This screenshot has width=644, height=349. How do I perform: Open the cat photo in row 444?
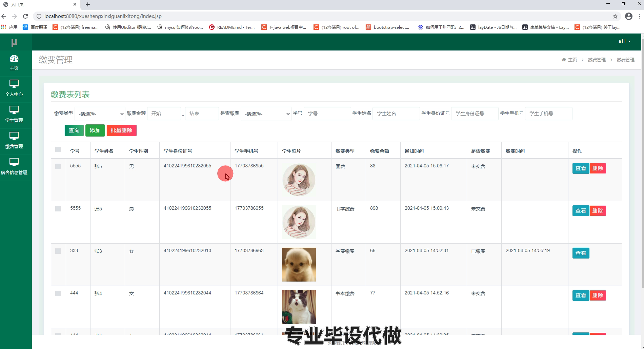[299, 307]
